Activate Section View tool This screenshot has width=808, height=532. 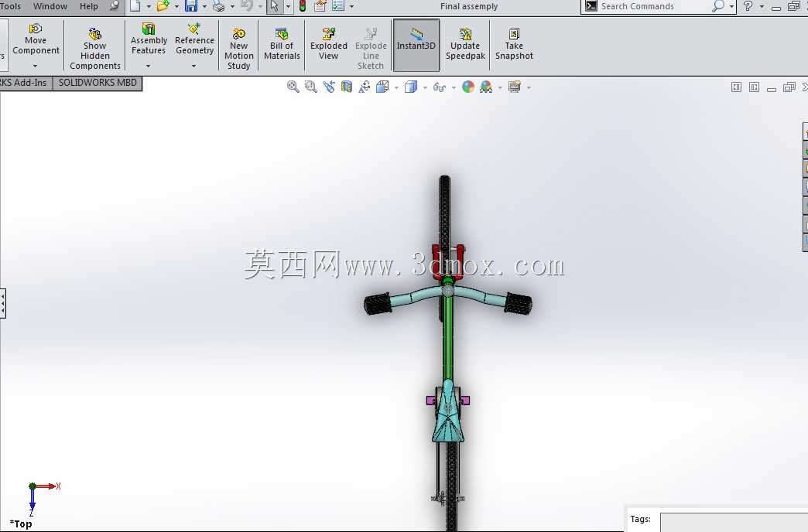click(x=347, y=87)
